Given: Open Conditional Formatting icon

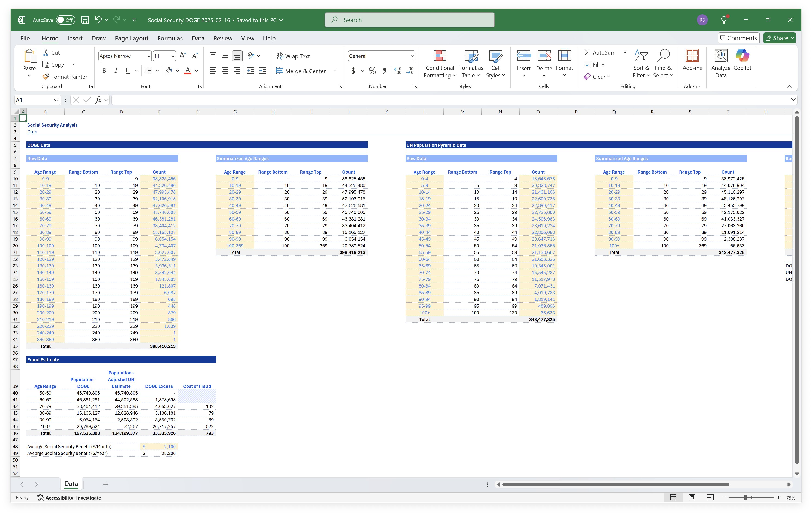Looking at the screenshot, I should coord(440,56).
